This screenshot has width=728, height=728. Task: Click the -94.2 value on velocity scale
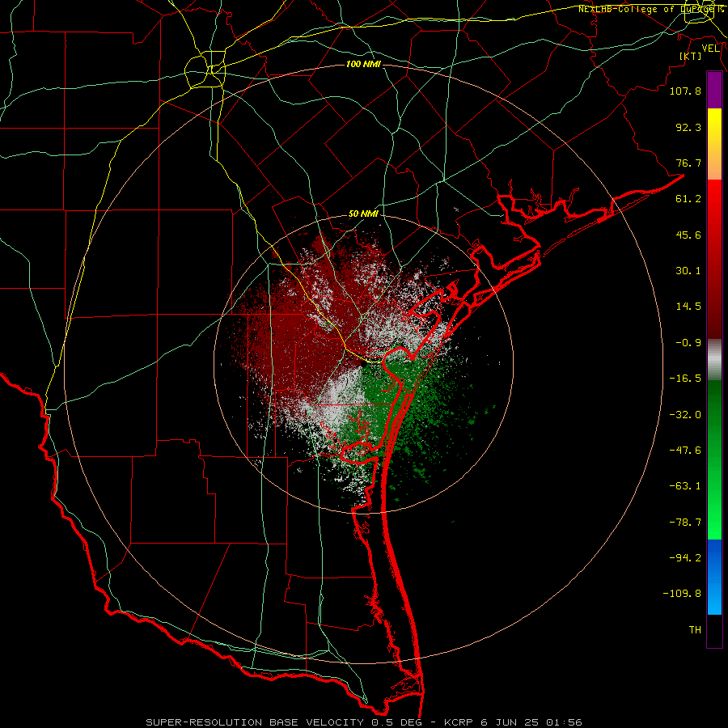click(x=685, y=557)
